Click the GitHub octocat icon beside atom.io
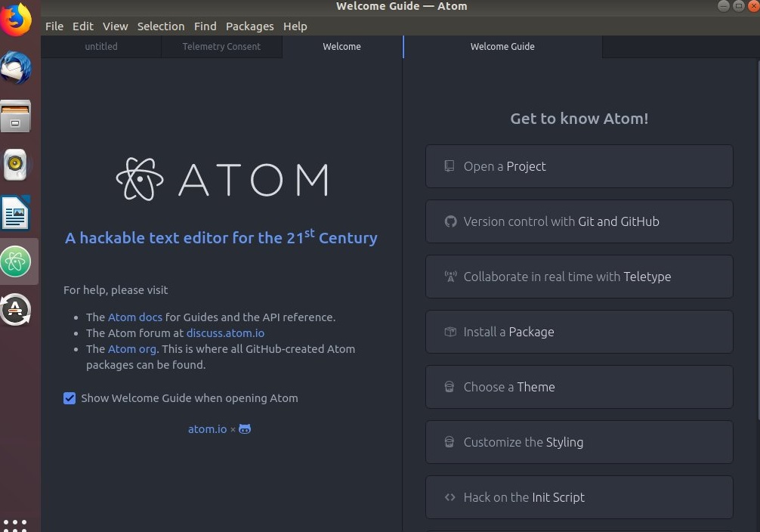 pos(245,429)
